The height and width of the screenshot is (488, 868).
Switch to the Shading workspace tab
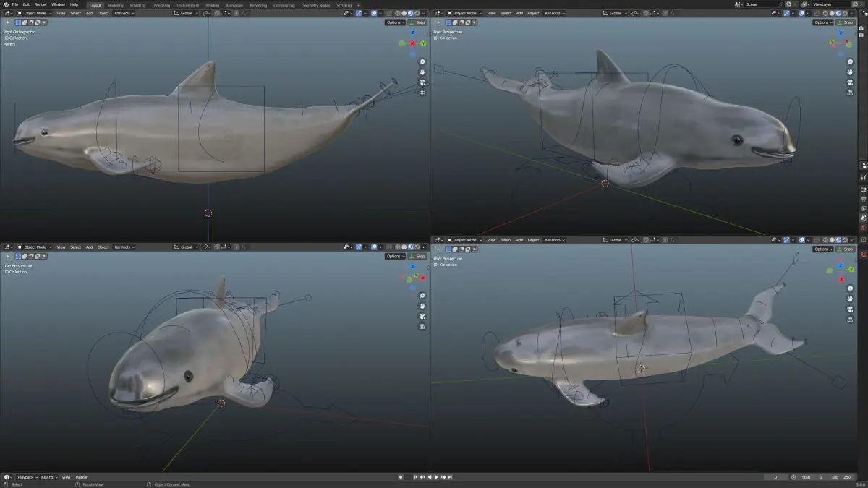point(213,5)
